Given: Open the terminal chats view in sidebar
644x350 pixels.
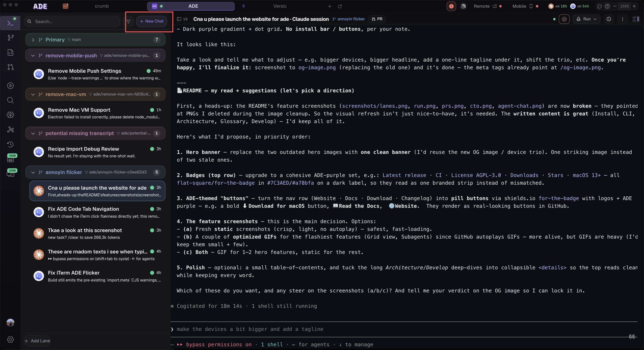Looking at the screenshot, I should pyautogui.click(x=10, y=23).
